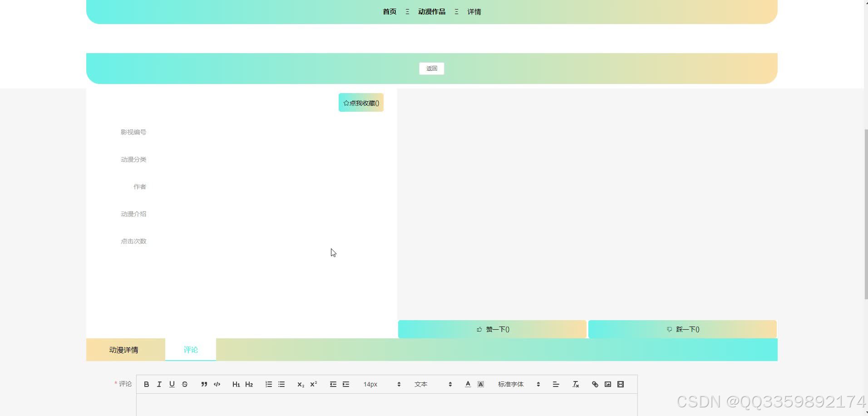Apply Heading 2 style
868x416 pixels.
pos(249,384)
